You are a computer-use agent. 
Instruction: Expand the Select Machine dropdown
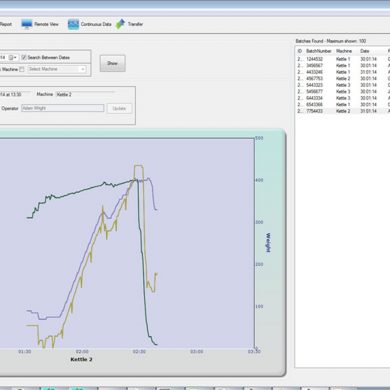coord(83,69)
